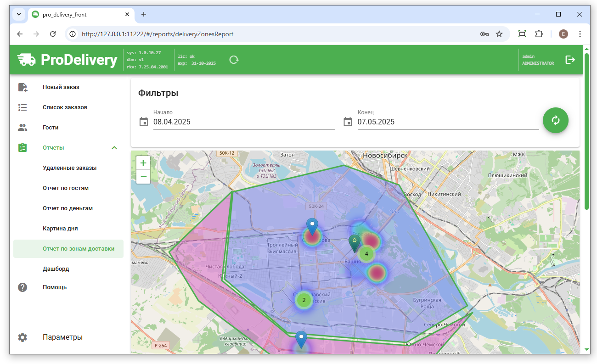Open calendar icon for Конец date
Viewport: 597px width, 364px height.
coord(348,122)
